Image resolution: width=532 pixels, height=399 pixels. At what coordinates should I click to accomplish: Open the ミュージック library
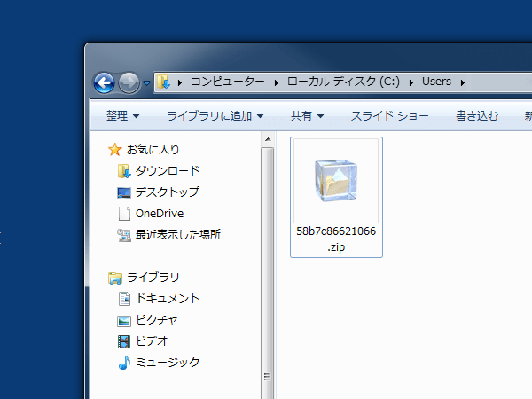[167, 362]
